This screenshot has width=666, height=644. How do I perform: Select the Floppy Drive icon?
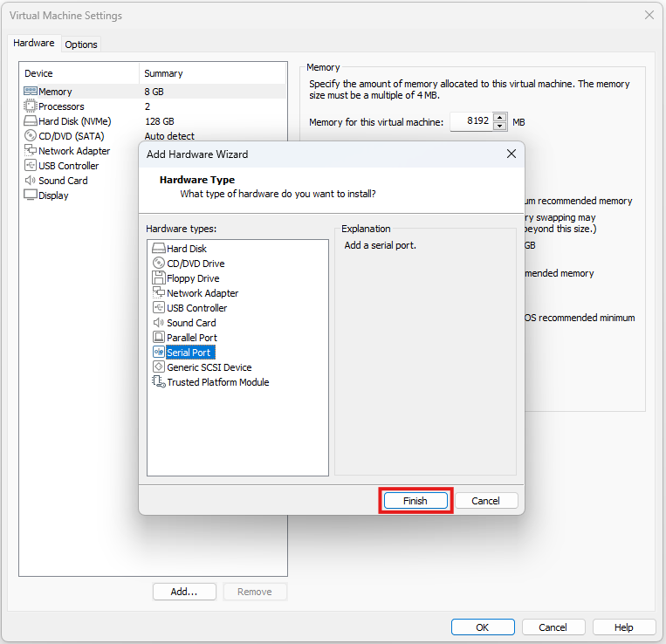159,278
